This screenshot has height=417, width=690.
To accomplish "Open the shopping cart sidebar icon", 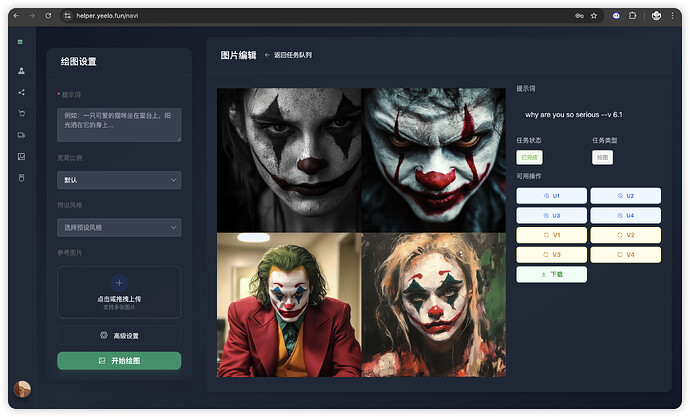I will 21,113.
